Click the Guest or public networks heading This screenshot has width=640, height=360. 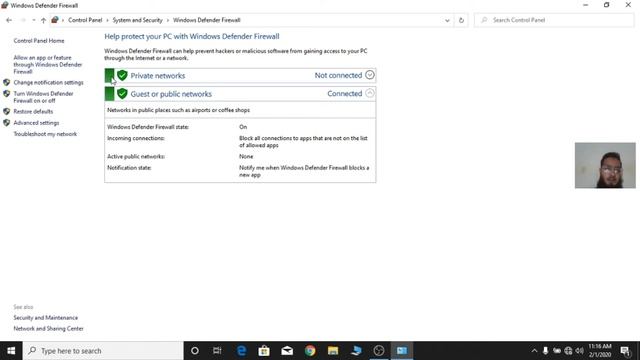tap(171, 94)
